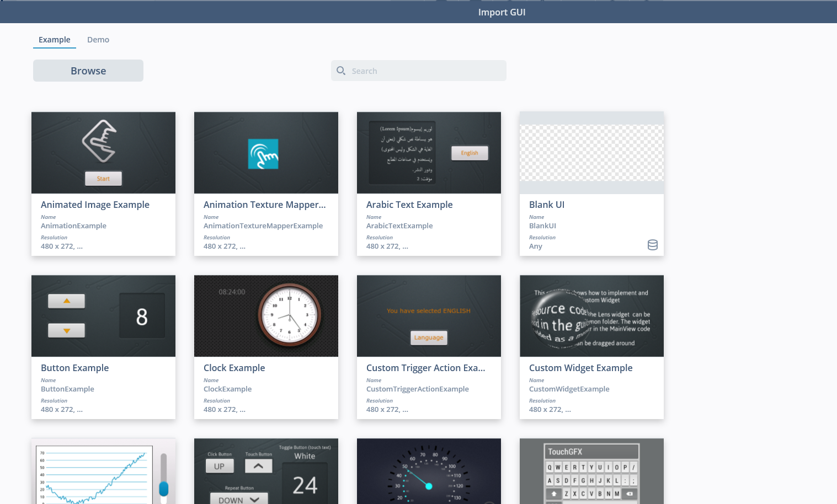This screenshot has height=504, width=837.
Task: Click the "Animation Texture Mapper..." title
Action: [265, 205]
